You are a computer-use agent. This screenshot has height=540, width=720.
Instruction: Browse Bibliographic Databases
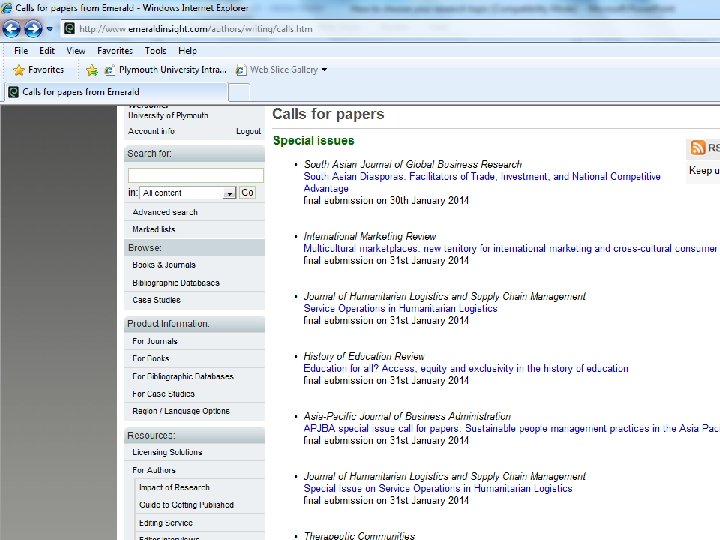[x=176, y=283]
